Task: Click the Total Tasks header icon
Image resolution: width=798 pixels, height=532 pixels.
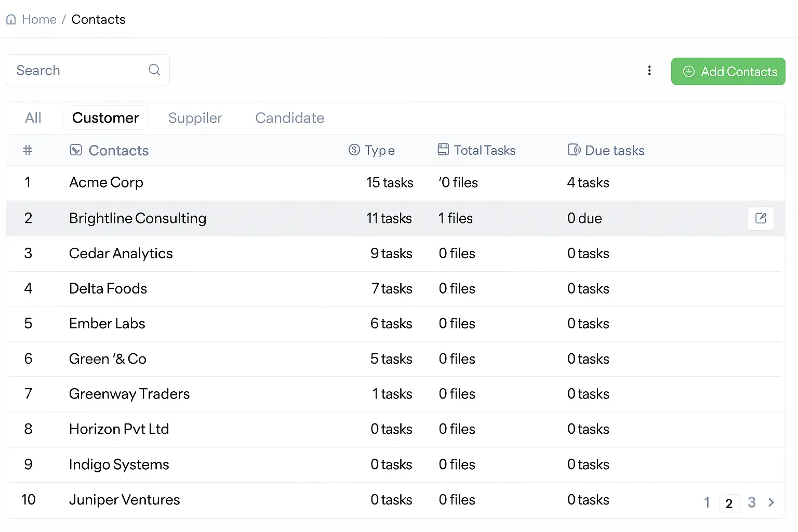Action: click(x=443, y=149)
